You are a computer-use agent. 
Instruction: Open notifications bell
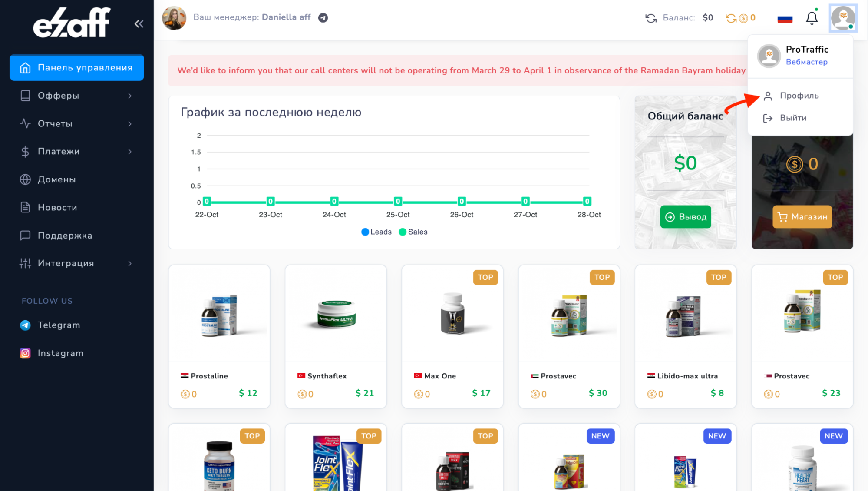coord(812,18)
